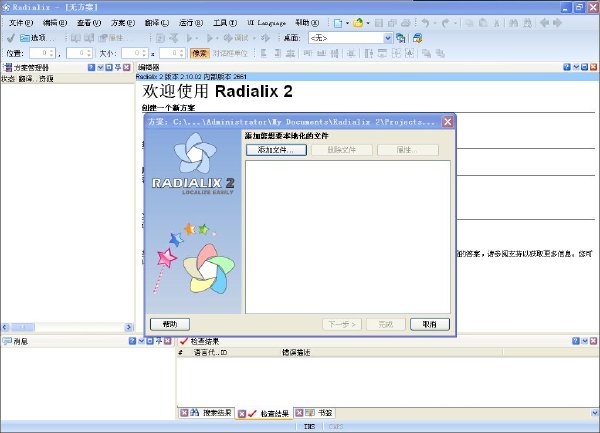This screenshot has height=433, width=600.
Task: Click the Redo arrow icon
Action: coord(445,23)
